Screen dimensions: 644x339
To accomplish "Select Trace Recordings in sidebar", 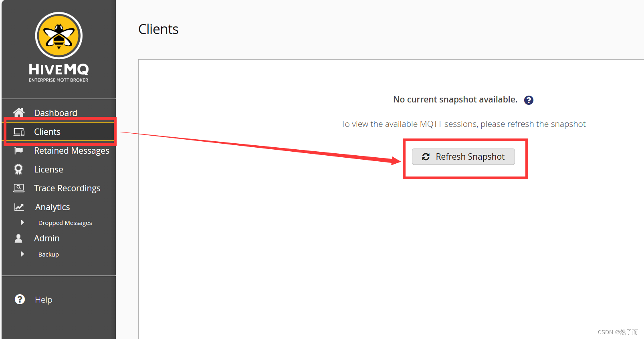I will point(67,188).
